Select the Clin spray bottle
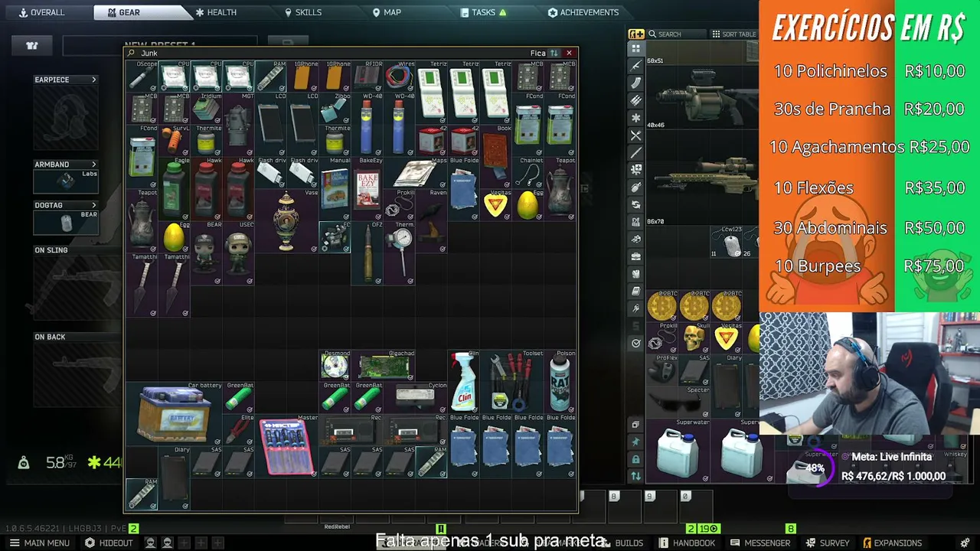Screen dimensions: 980x551 point(463,382)
